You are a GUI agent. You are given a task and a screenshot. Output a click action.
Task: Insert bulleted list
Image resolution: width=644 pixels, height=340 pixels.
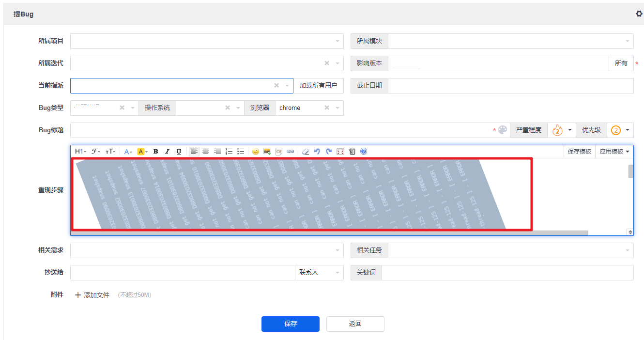[241, 152]
